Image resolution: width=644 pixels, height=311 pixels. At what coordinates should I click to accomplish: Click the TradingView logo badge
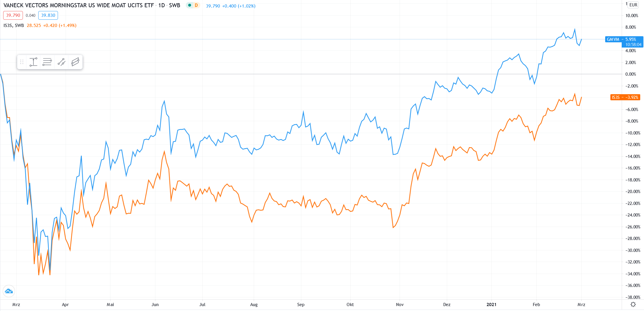9,291
